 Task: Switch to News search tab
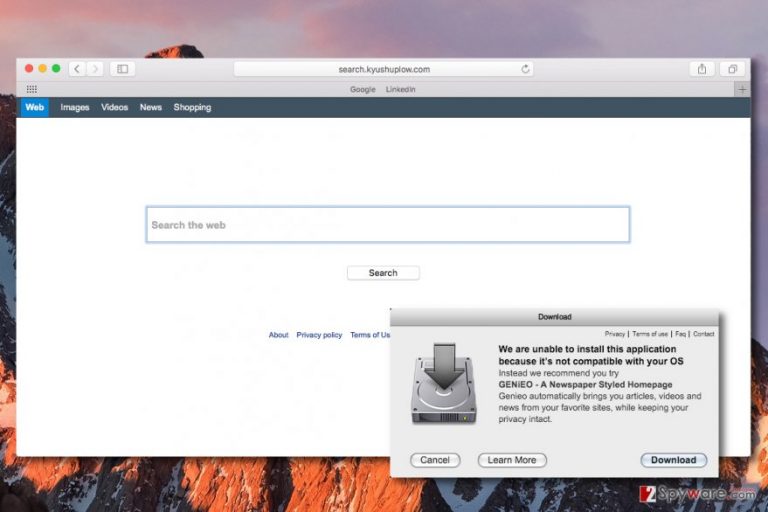click(151, 107)
